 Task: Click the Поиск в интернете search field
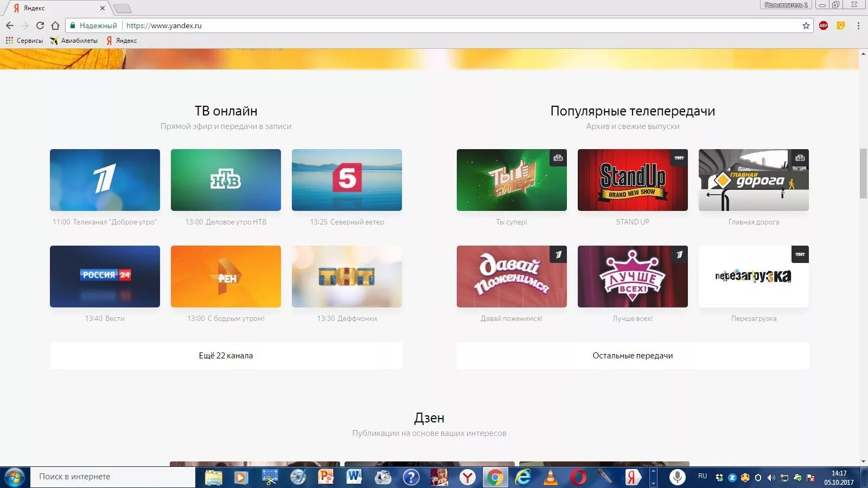[113, 477]
